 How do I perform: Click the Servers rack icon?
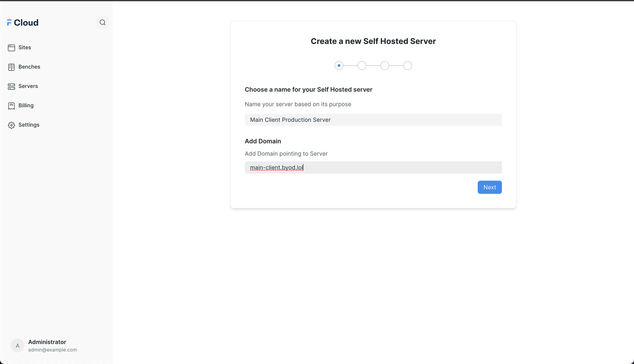tap(11, 87)
